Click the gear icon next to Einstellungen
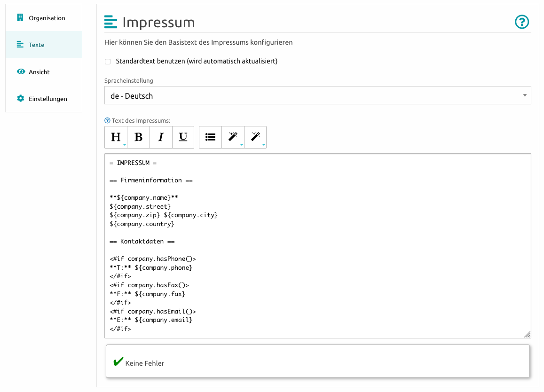 tap(20, 99)
